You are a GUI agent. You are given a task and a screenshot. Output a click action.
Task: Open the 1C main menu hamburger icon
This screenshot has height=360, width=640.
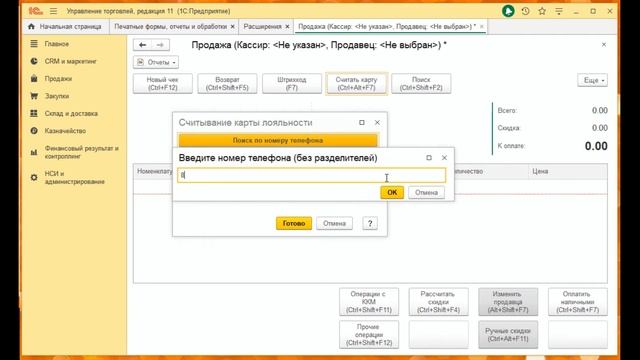(x=53, y=11)
